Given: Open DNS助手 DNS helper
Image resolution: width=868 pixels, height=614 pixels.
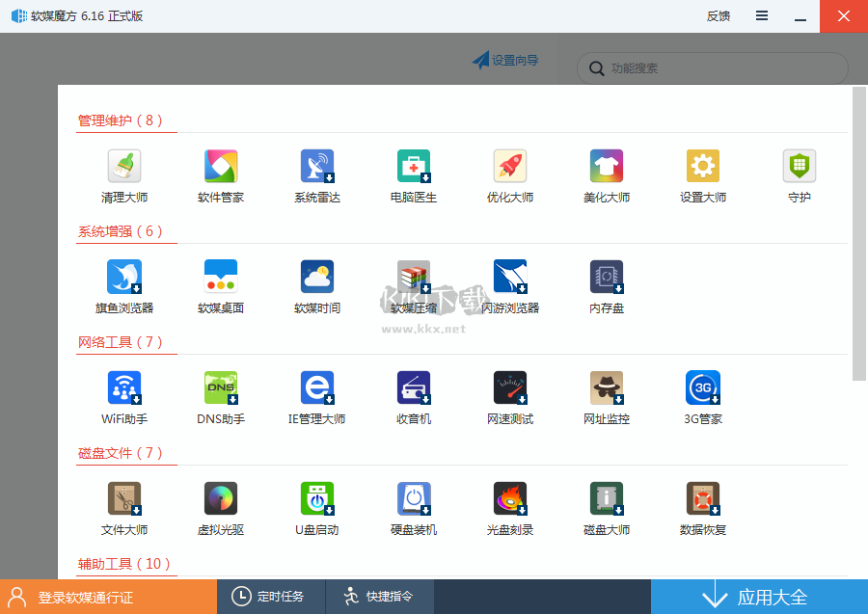Looking at the screenshot, I should (x=220, y=396).
